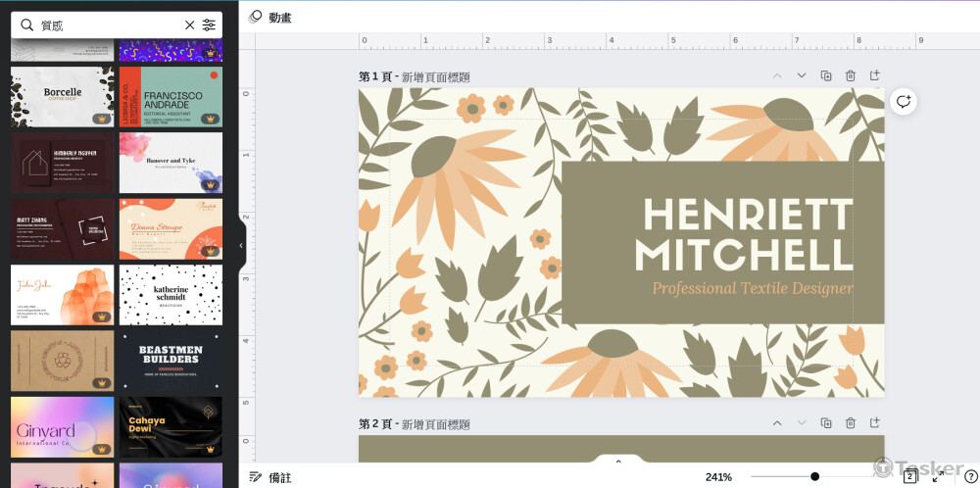Duplicate page 1 using the copy icon
The height and width of the screenshot is (488, 980).
[826, 76]
